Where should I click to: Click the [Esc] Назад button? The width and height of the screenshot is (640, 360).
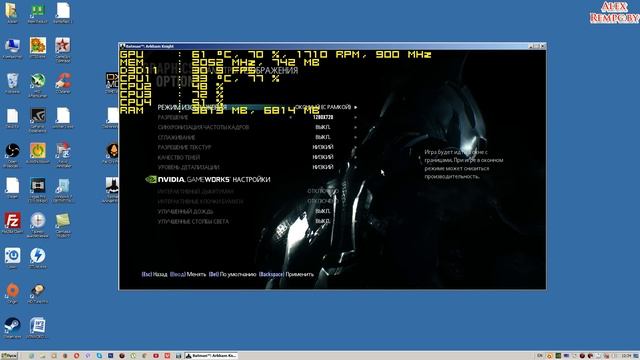154,274
